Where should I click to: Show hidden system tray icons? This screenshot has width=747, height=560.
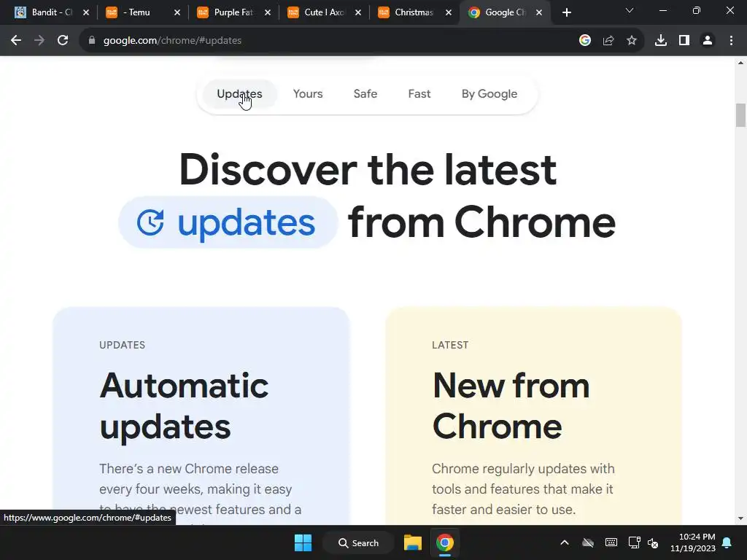coord(565,542)
